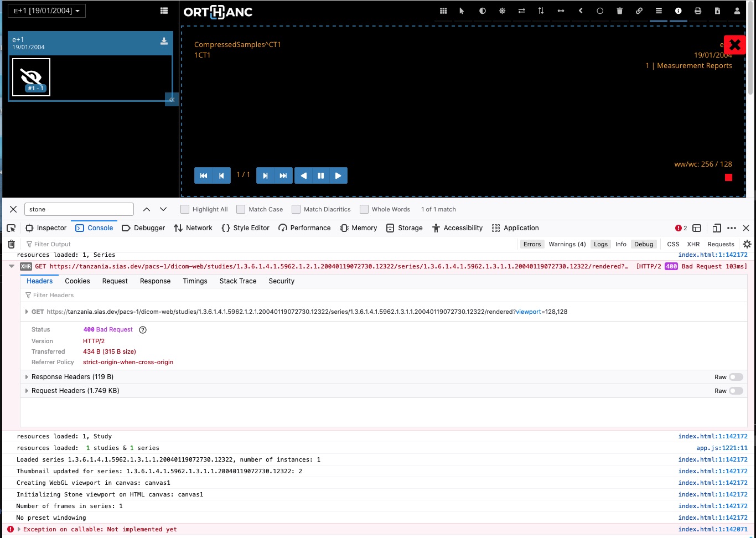This screenshot has width=756, height=538.
Task: Toggle Raw switch for Request Headers
Action: coord(736,391)
